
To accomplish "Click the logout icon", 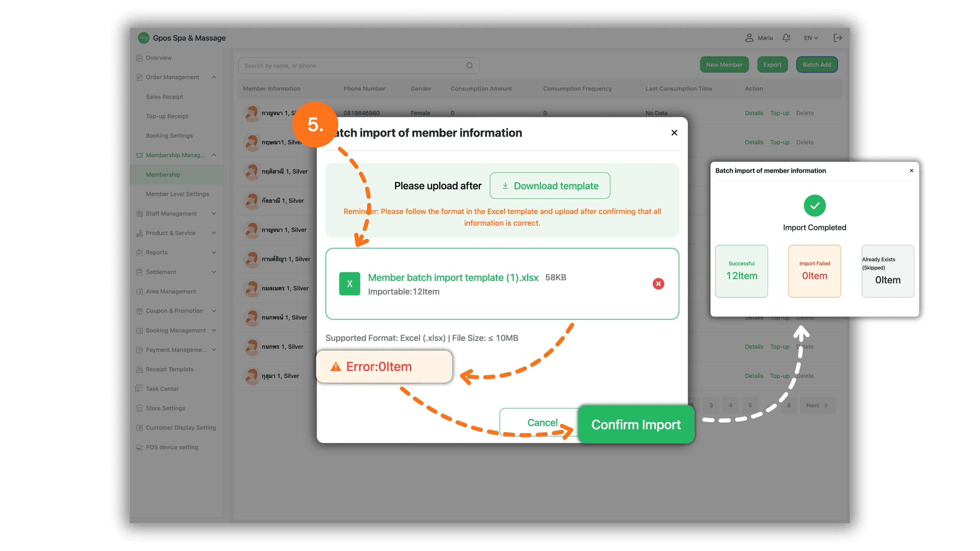I will coord(837,38).
